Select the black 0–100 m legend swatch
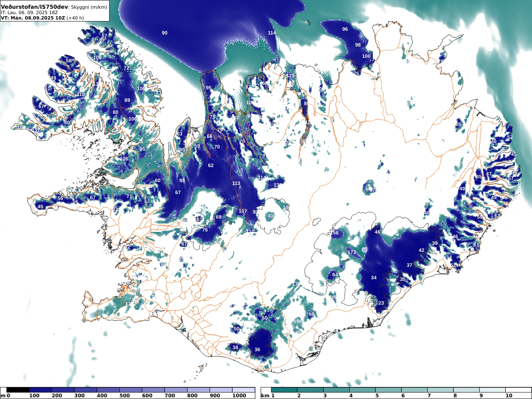Screen dimensions: 532x399 (18, 390)
